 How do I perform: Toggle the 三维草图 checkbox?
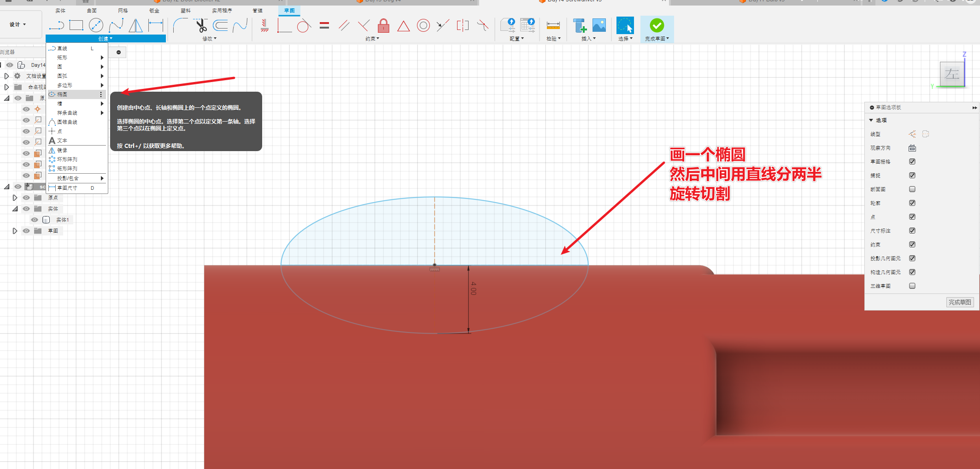(x=912, y=286)
